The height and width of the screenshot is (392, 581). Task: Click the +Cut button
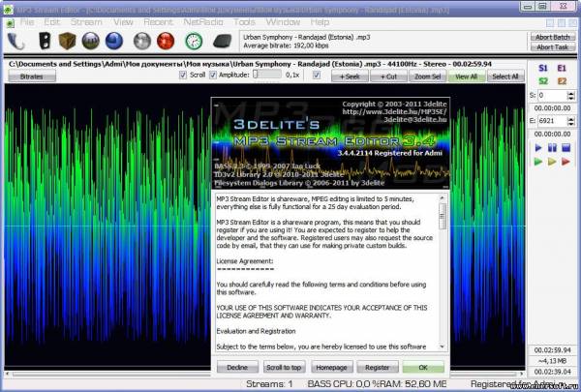pyautogui.click(x=388, y=76)
